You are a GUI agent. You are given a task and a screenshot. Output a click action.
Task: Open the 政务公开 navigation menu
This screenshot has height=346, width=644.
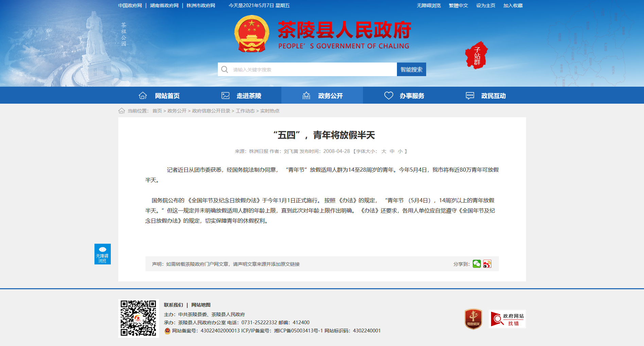(x=322, y=96)
